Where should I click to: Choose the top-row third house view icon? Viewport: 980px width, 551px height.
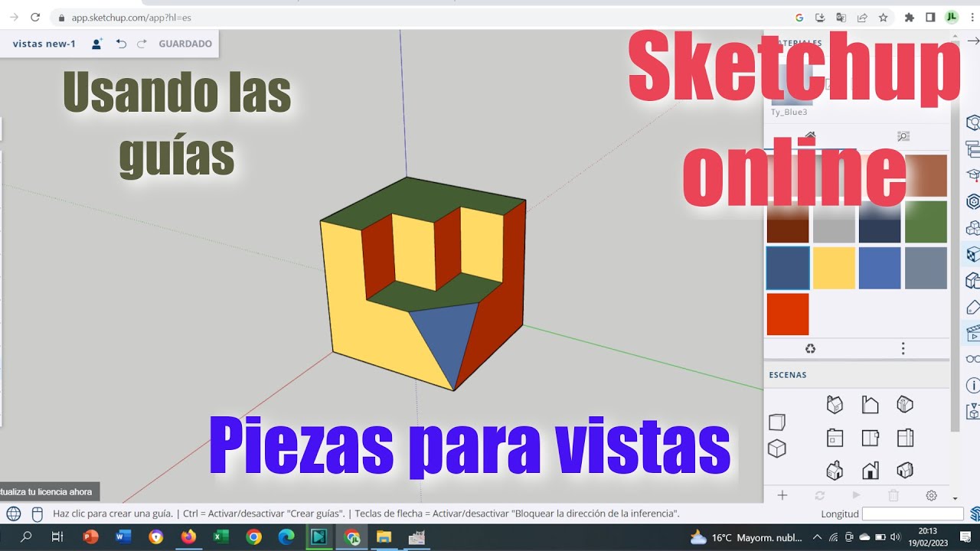coord(905,404)
